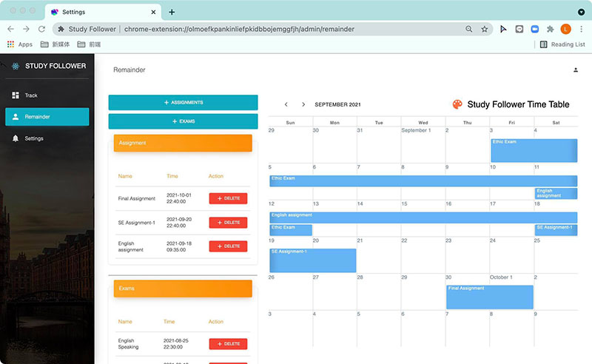Open the 新媒体 bookmarks folder

[x=55, y=44]
